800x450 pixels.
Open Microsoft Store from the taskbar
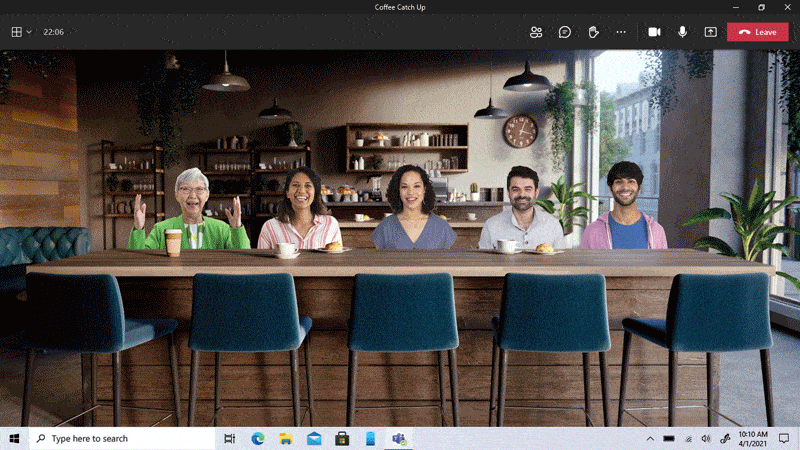tap(342, 439)
